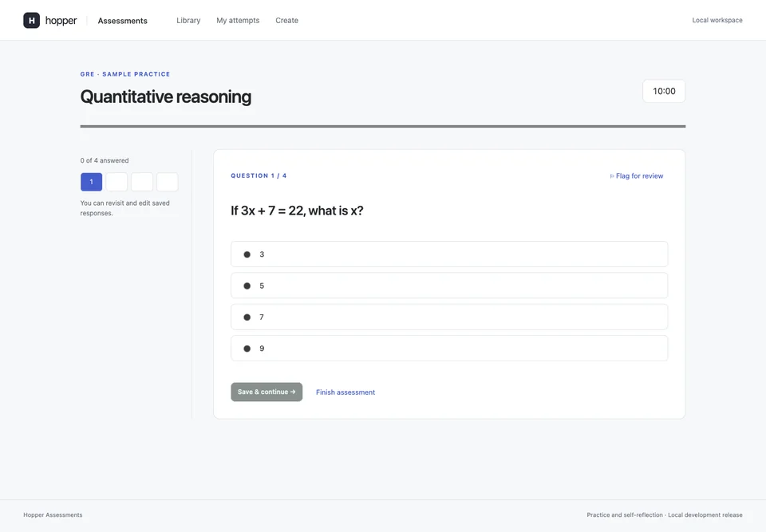Click the 10:00 timer box
Viewport: 766px width, 532px height.
(664, 92)
